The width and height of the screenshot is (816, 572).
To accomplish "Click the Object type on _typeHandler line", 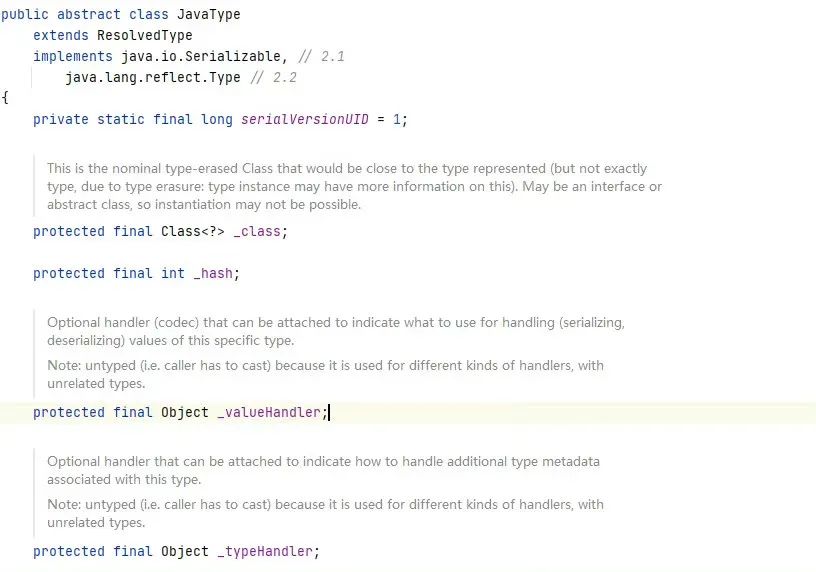I will point(185,551).
